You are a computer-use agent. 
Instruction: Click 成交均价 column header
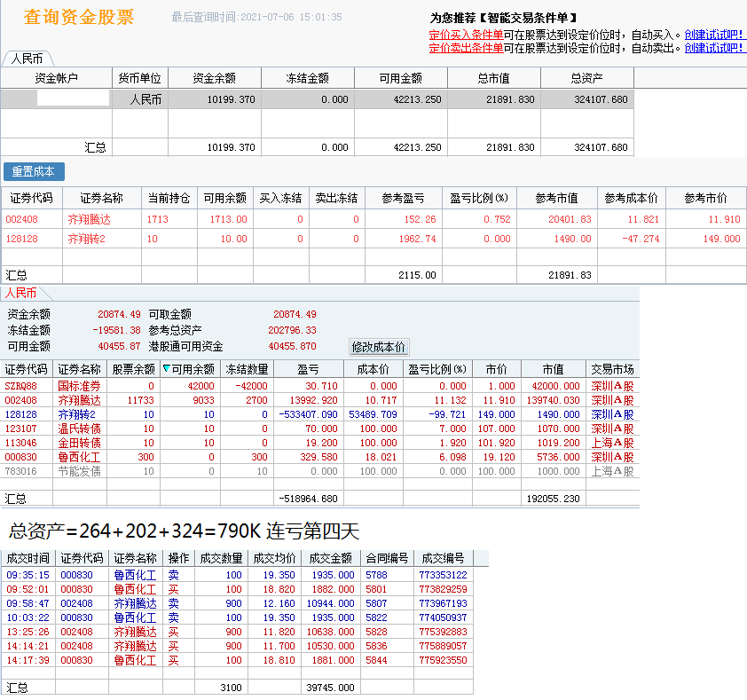274,558
